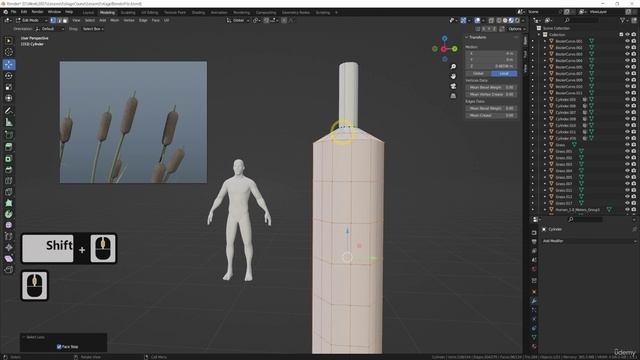Screen dimensions: 640x360
Task: Select the Move tool
Action: pos(9,64)
